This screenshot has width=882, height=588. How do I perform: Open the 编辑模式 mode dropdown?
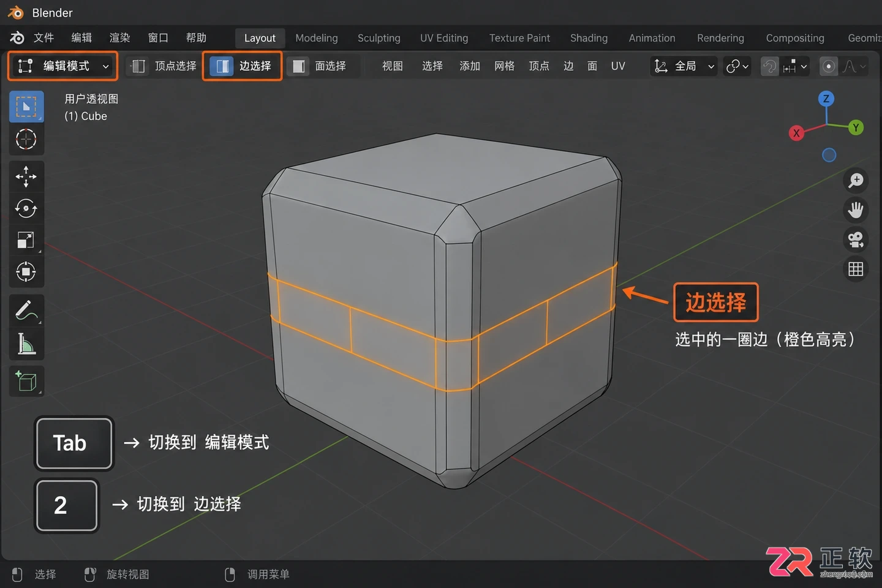(x=62, y=66)
